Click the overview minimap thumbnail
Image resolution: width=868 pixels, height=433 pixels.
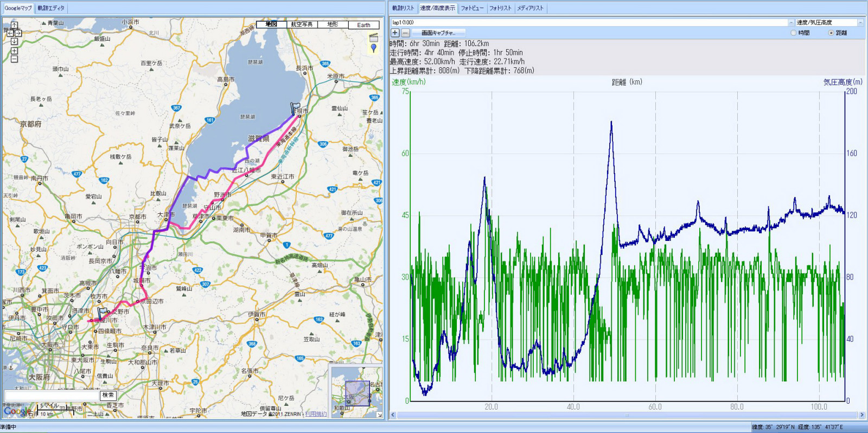pyautogui.click(x=356, y=392)
